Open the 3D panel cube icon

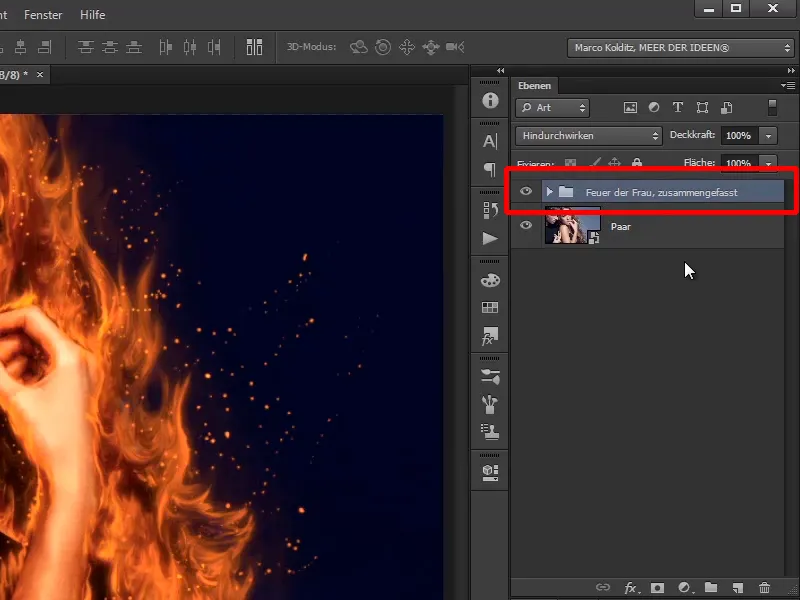pyautogui.click(x=490, y=472)
